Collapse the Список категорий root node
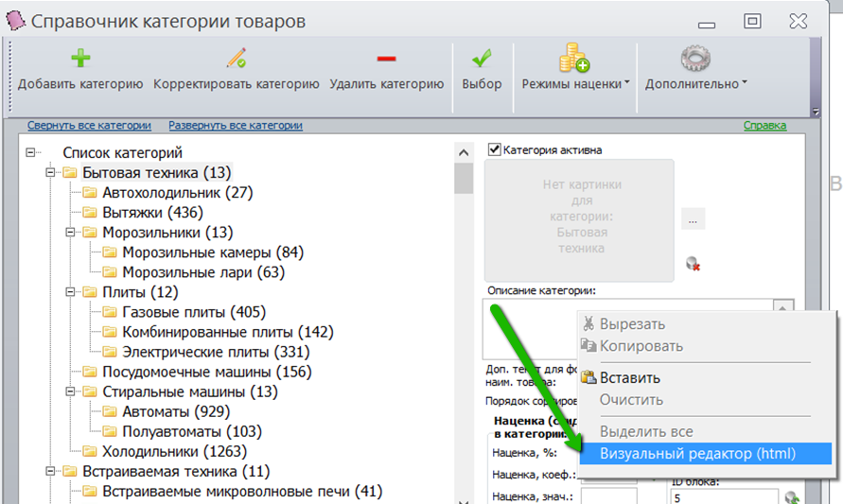The image size is (843, 504). 30,152
